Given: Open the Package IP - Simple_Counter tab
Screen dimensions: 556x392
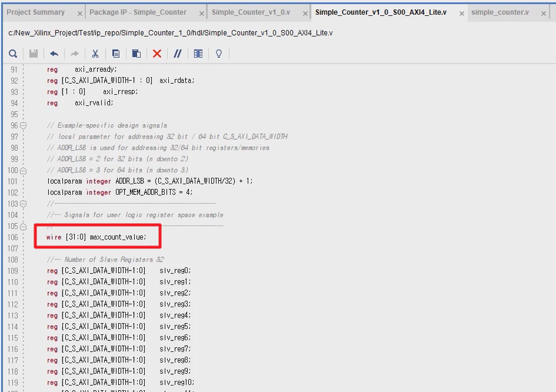Looking at the screenshot, I should click(x=138, y=12).
